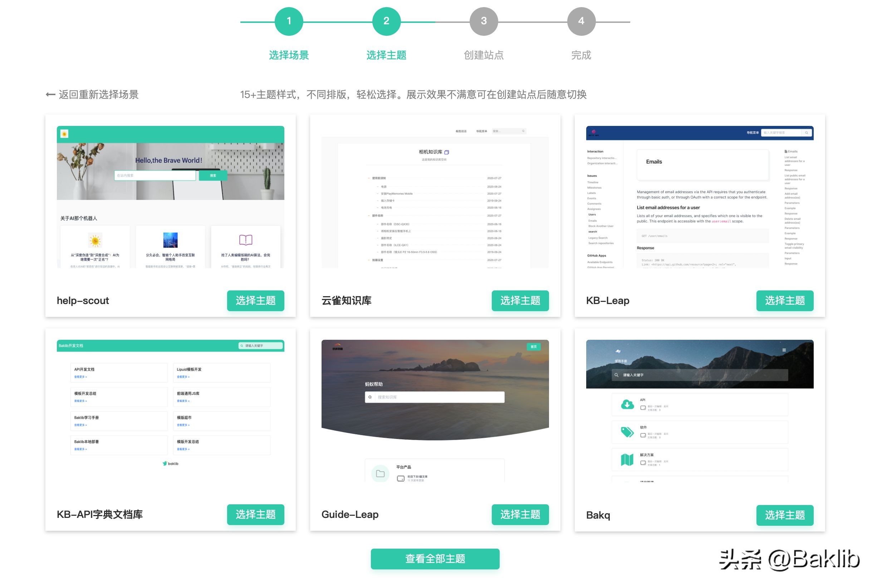The height and width of the screenshot is (588, 877).
Task: Click 首页 in the Guide-Leap preview header
Action: [534, 347]
